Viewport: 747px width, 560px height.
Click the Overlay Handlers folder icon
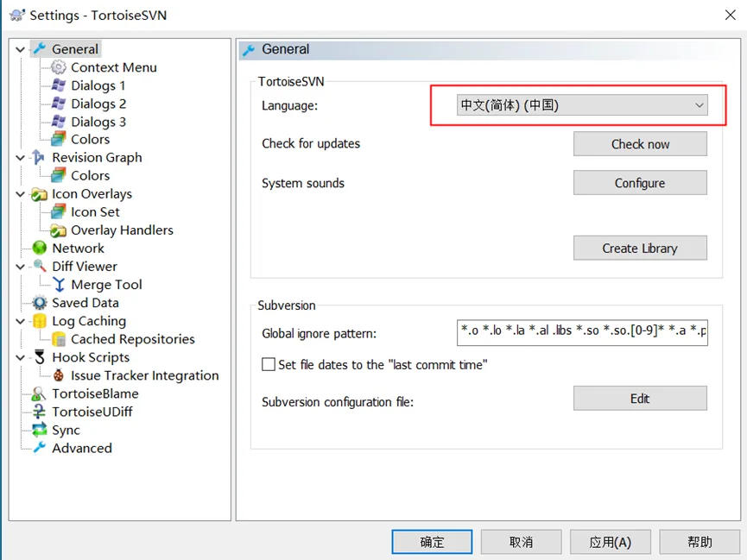pyautogui.click(x=59, y=230)
